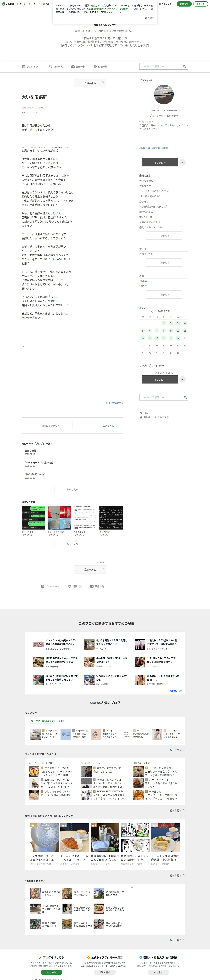Click 記事を報告する
Screen dimensions: 210x980
[x=114, y=403]
